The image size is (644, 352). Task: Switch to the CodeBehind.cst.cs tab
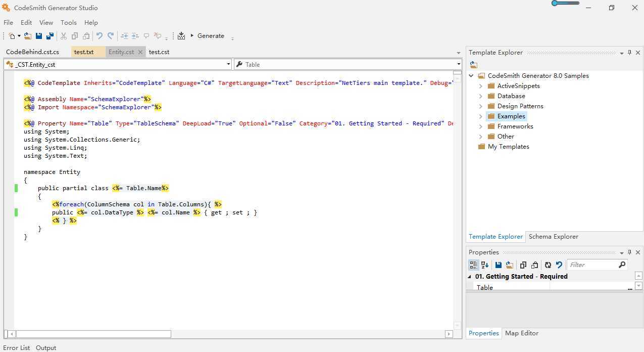pos(32,52)
